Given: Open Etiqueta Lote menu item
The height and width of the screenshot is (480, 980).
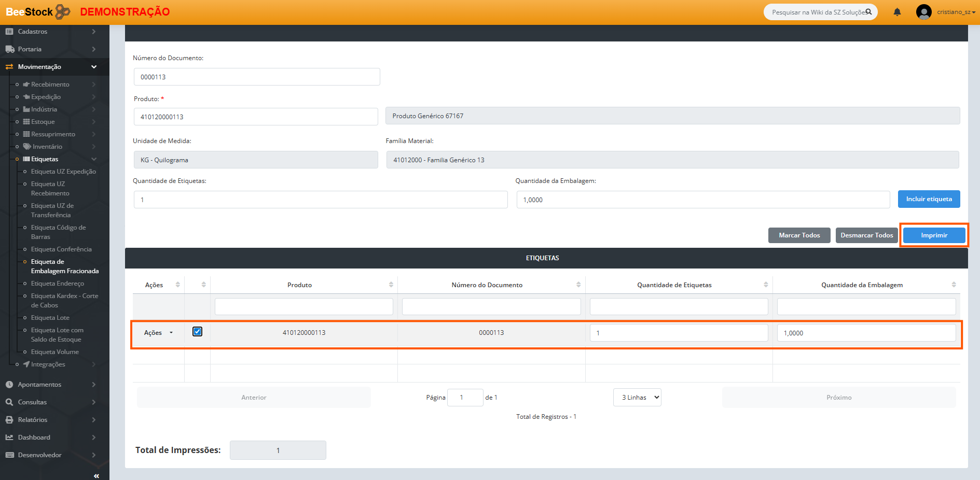Looking at the screenshot, I should click(50, 318).
